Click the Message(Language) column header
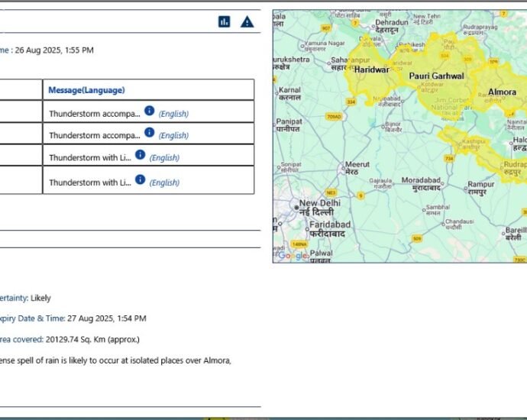Screen dimensions: 527x420 pyautogui.click(x=86, y=90)
